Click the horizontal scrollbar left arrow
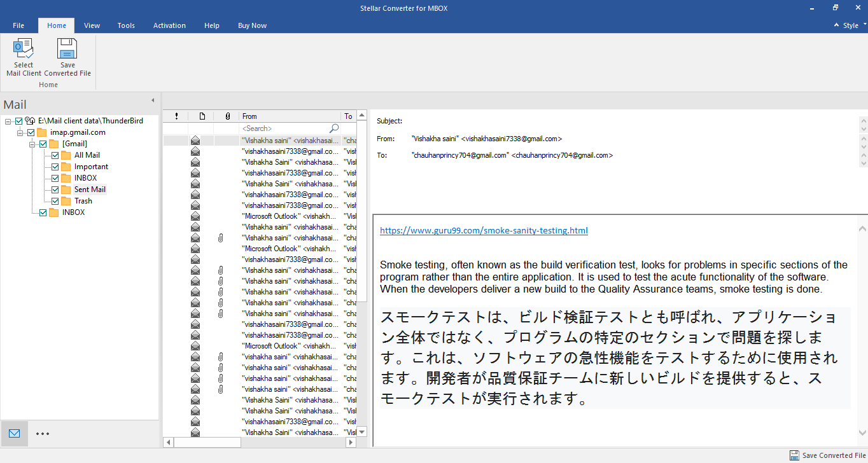The image size is (868, 463). coord(168,442)
